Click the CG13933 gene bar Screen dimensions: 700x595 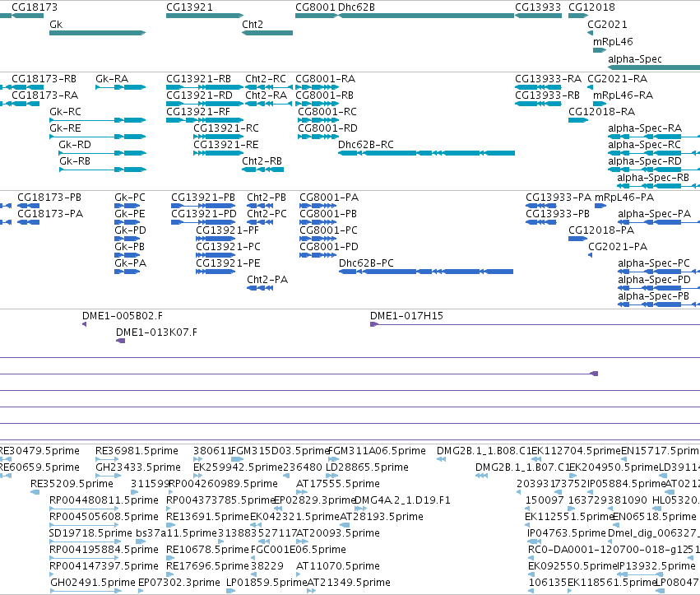tap(538, 16)
